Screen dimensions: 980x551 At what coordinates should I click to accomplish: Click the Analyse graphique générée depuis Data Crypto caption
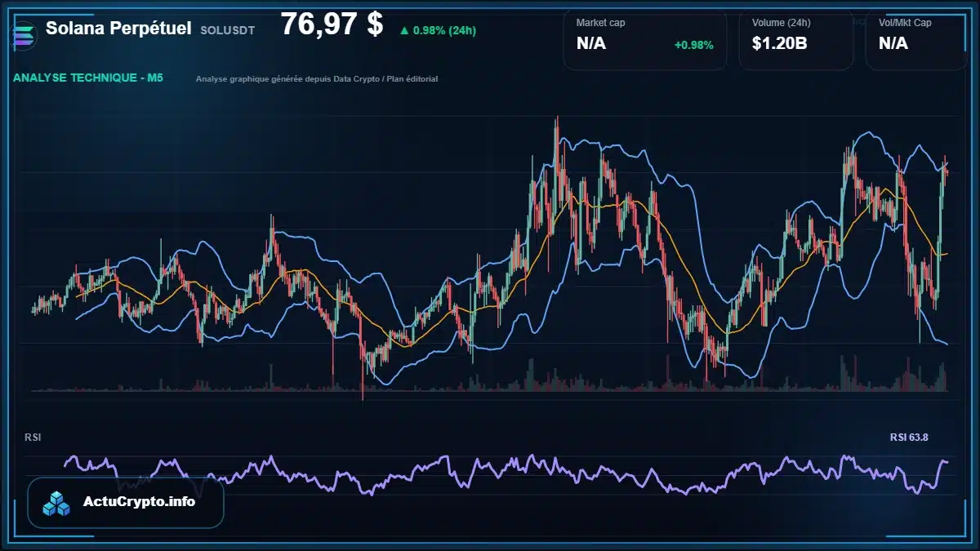click(x=317, y=79)
